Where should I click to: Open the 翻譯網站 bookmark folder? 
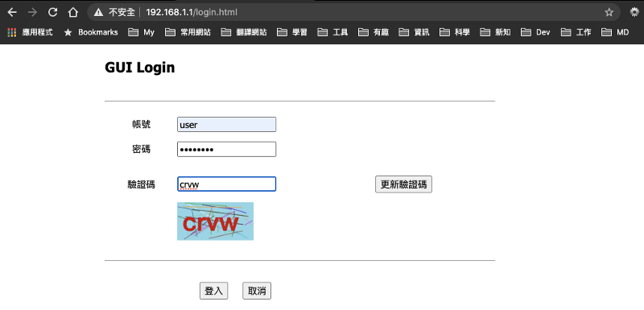(x=244, y=32)
